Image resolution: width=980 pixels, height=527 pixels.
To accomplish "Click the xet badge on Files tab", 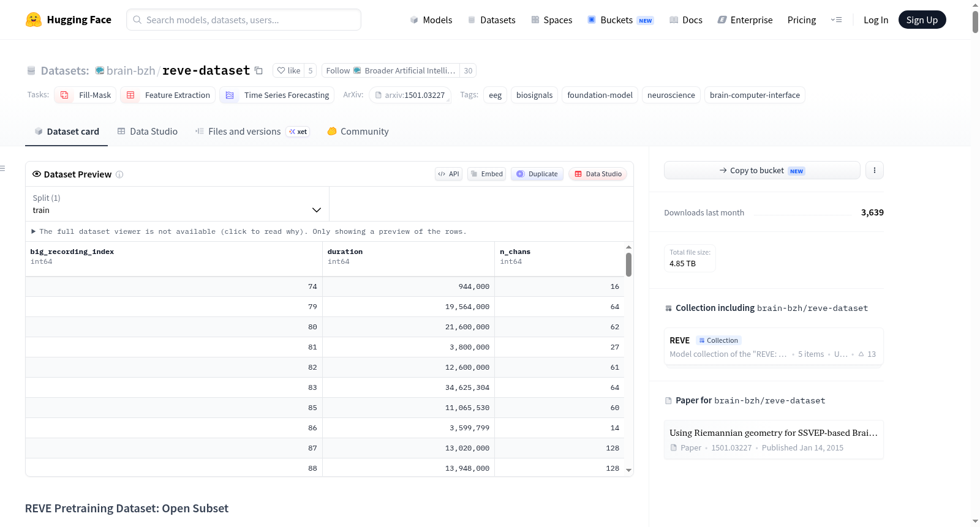I will pos(298,132).
